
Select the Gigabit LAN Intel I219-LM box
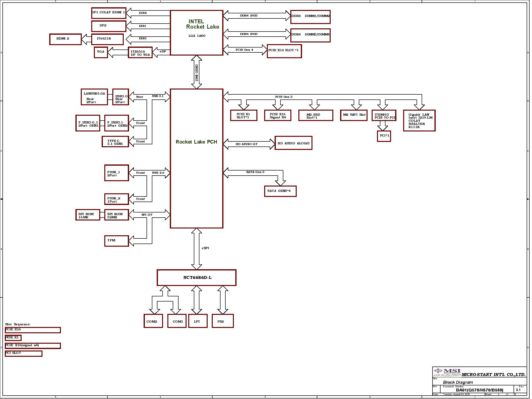(419, 121)
